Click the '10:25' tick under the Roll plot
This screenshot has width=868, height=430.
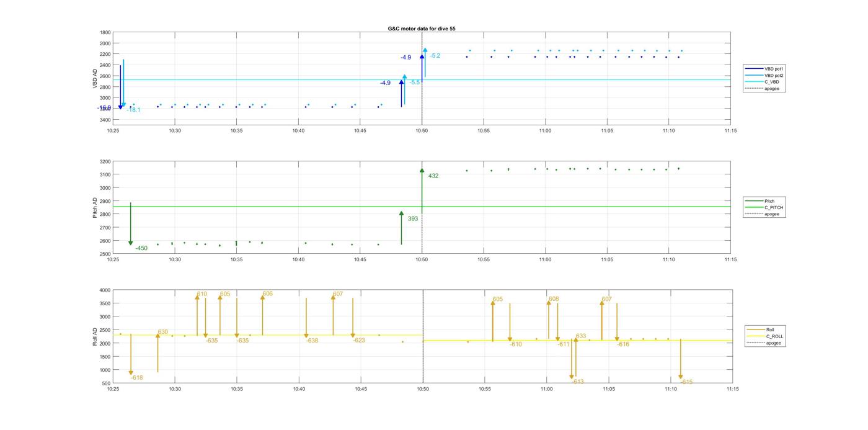pos(113,390)
